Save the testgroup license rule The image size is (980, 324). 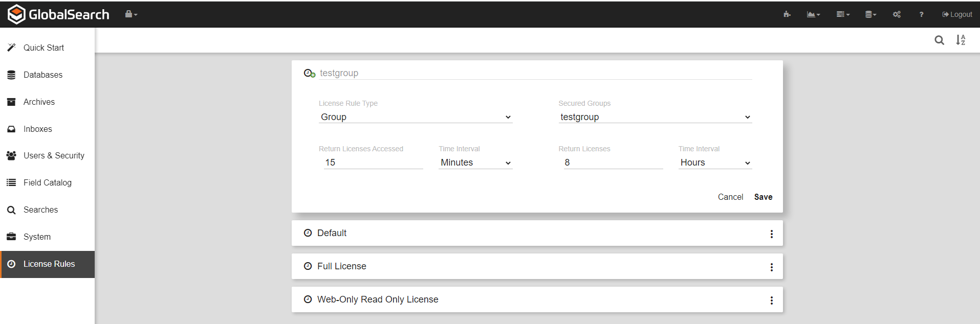click(x=763, y=197)
